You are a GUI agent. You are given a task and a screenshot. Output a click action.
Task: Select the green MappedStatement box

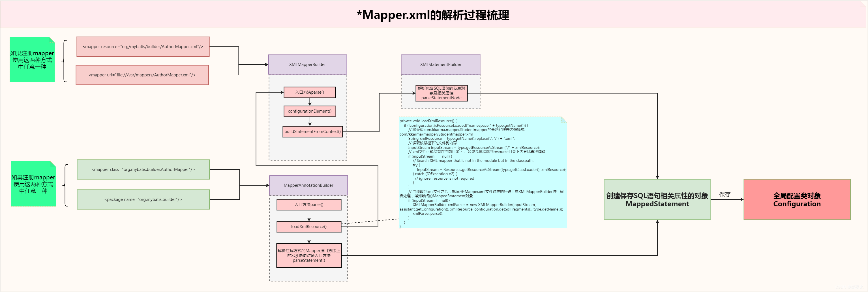(x=657, y=199)
